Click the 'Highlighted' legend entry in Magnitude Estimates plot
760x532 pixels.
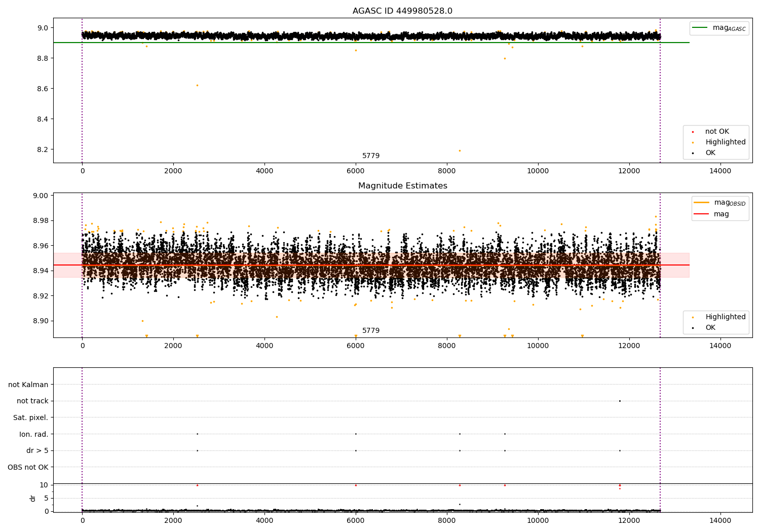pos(725,317)
